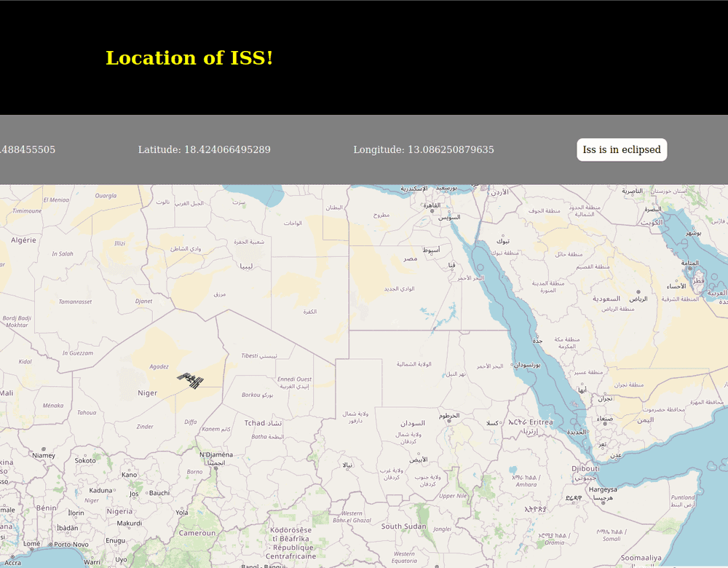Click the Latitude value text
728x568 pixels.
(204, 150)
